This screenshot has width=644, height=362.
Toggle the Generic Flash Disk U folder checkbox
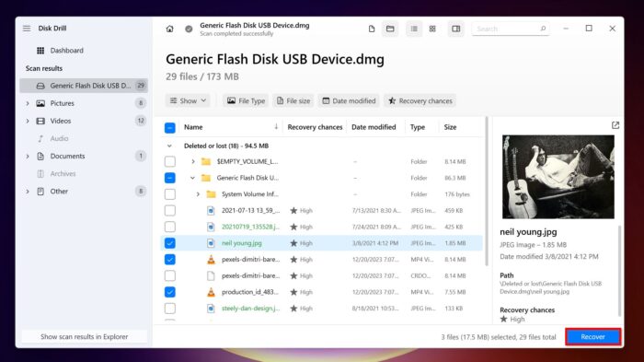click(169, 178)
